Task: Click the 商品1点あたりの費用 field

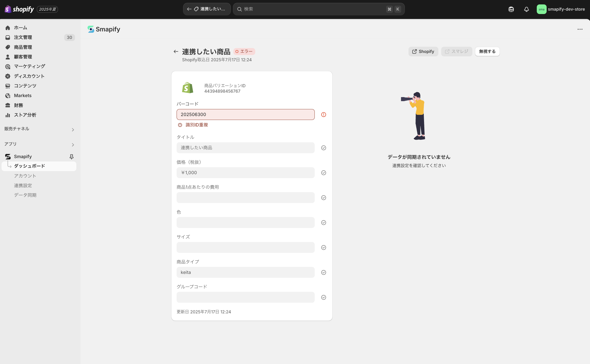Action: click(245, 198)
